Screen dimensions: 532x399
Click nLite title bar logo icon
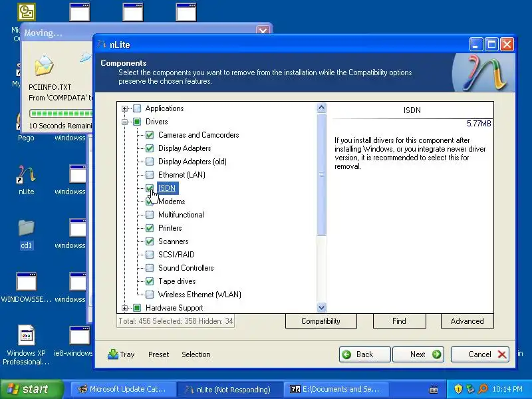tap(102, 45)
